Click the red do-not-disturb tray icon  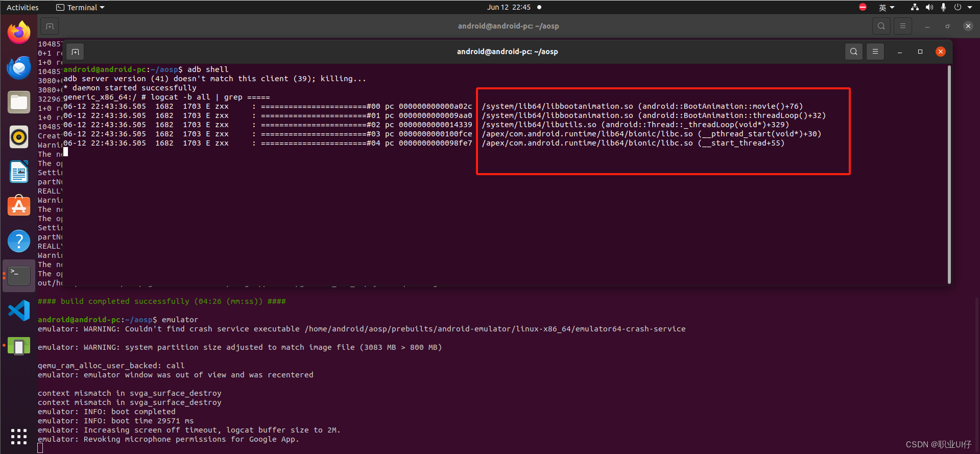[x=863, y=7]
